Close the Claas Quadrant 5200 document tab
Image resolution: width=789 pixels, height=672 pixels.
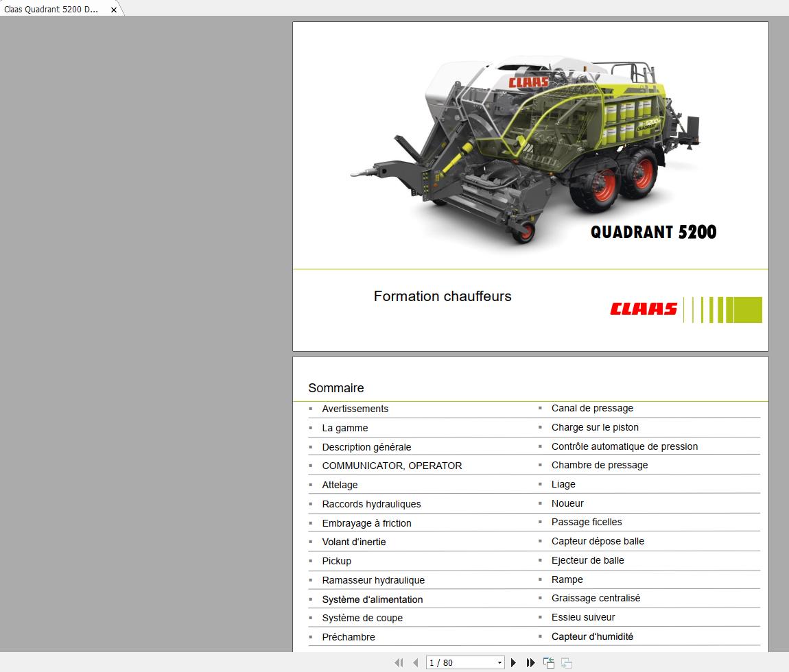tap(113, 10)
